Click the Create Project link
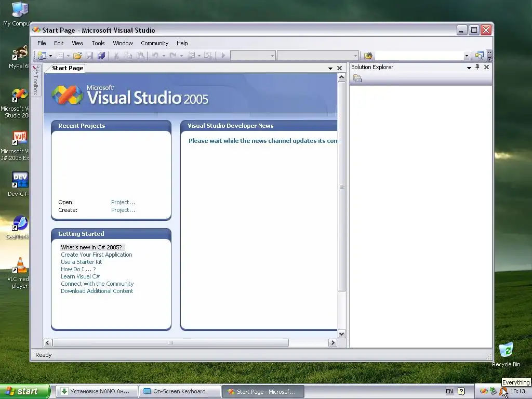532x399 pixels. (123, 210)
